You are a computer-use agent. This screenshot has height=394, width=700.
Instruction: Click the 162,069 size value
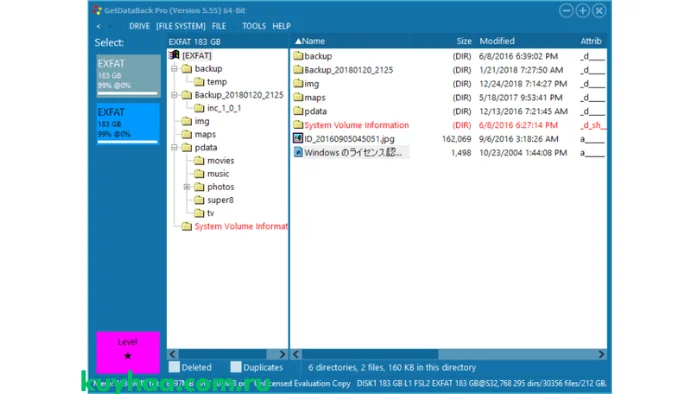pos(456,139)
